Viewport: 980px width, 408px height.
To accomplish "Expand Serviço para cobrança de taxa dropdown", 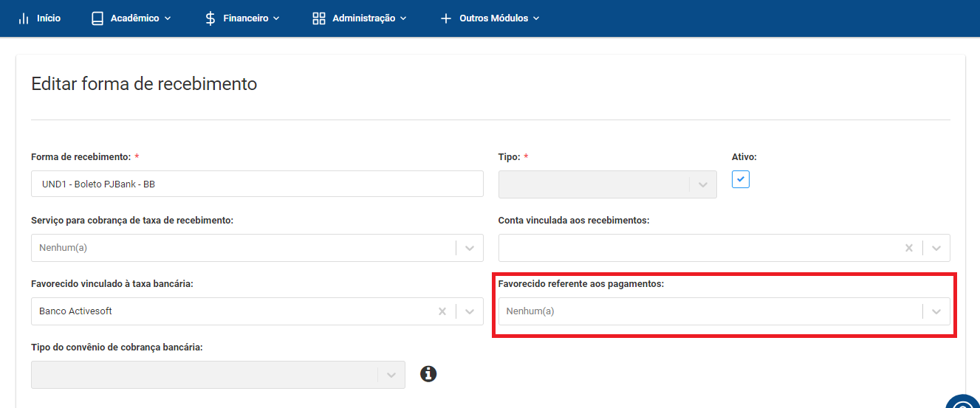I will pos(470,248).
